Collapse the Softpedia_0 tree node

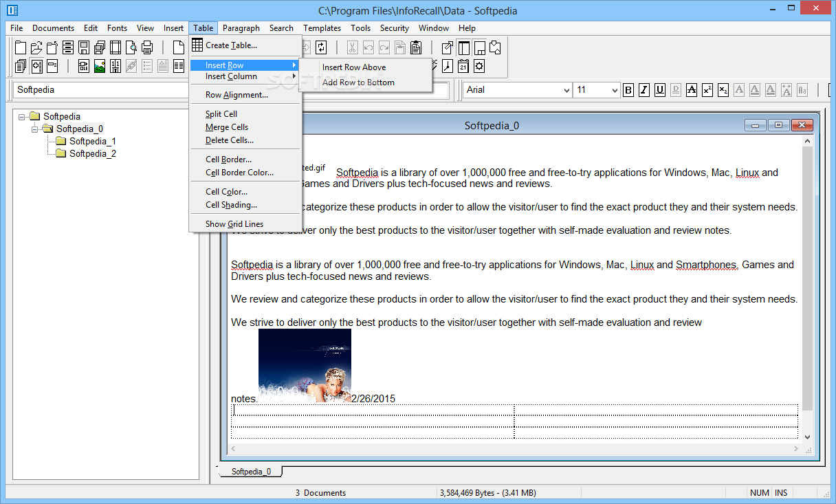pos(35,129)
